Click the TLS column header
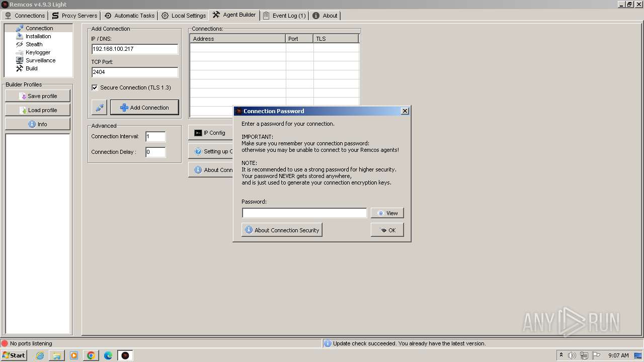Viewport: 644px width, 362px height. click(x=336, y=39)
